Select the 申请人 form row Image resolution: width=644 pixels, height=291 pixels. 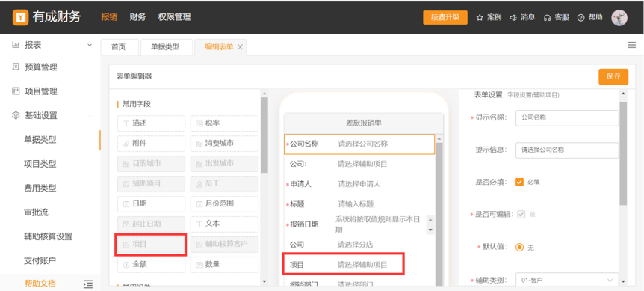point(359,184)
